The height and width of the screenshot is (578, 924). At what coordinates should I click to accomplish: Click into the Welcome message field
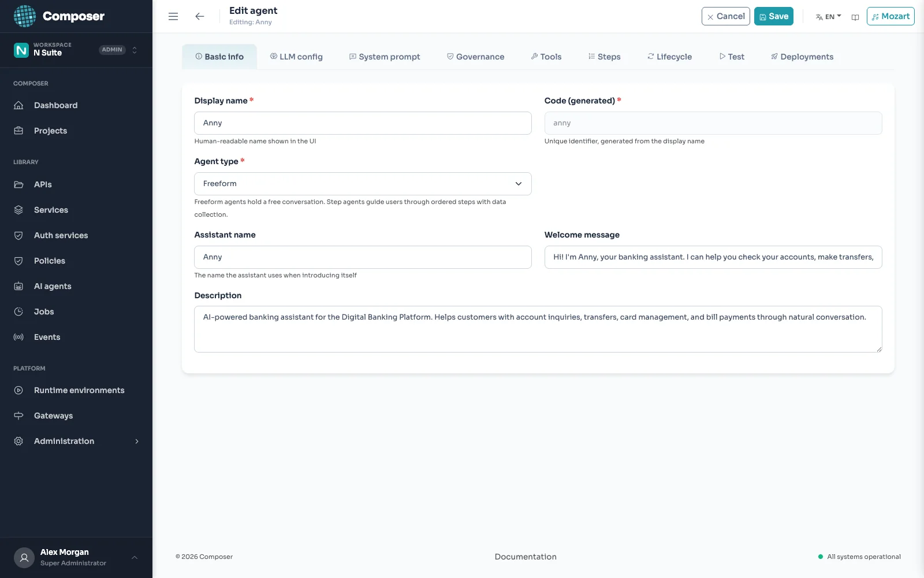tap(713, 257)
